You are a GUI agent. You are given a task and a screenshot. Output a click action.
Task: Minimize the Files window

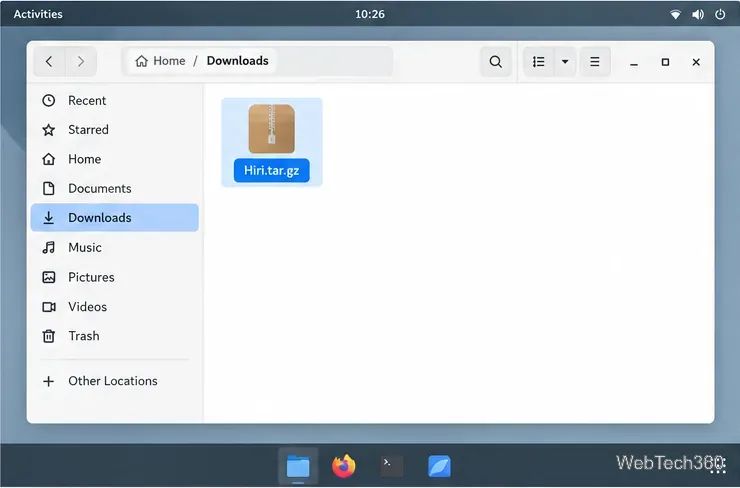tap(634, 62)
